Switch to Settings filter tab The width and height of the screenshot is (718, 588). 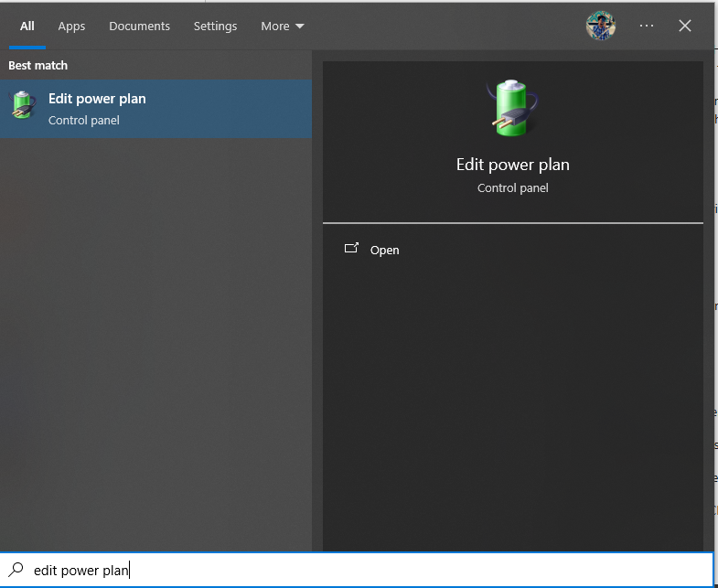pos(215,27)
